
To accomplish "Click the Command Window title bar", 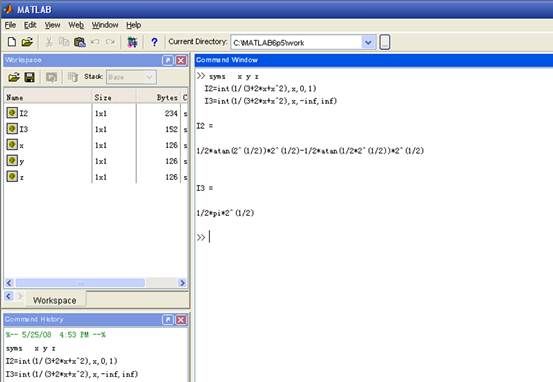I will (x=374, y=60).
